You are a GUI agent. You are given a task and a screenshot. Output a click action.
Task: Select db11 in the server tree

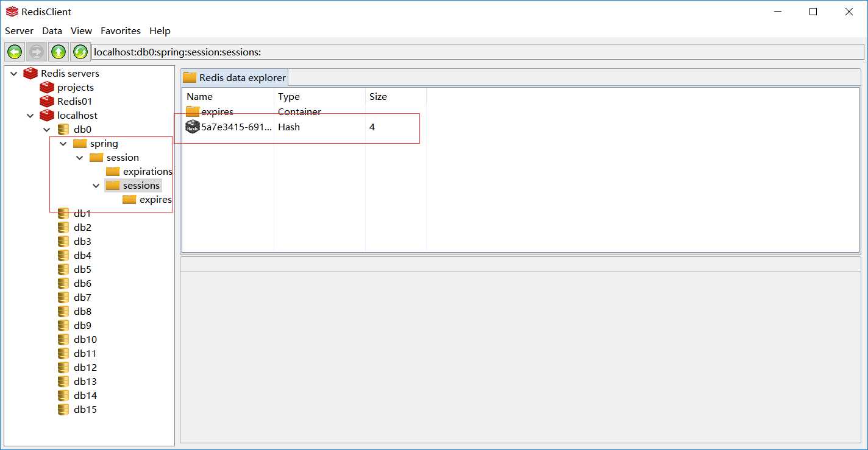coord(85,353)
